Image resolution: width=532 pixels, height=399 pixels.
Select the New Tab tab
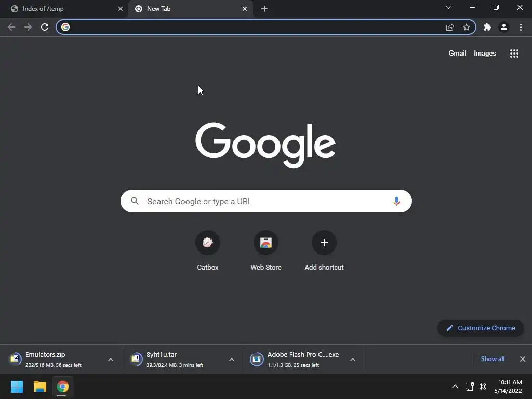(190, 9)
